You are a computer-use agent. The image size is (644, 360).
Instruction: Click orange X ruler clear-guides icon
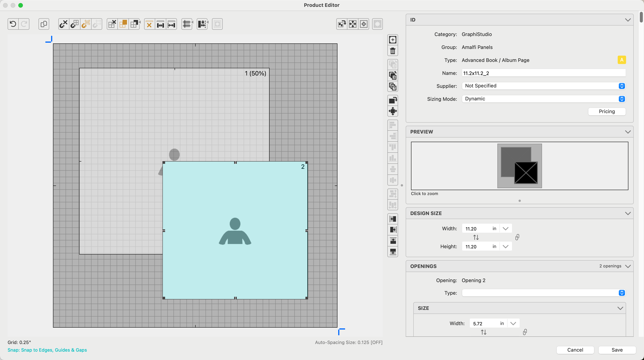tap(149, 24)
